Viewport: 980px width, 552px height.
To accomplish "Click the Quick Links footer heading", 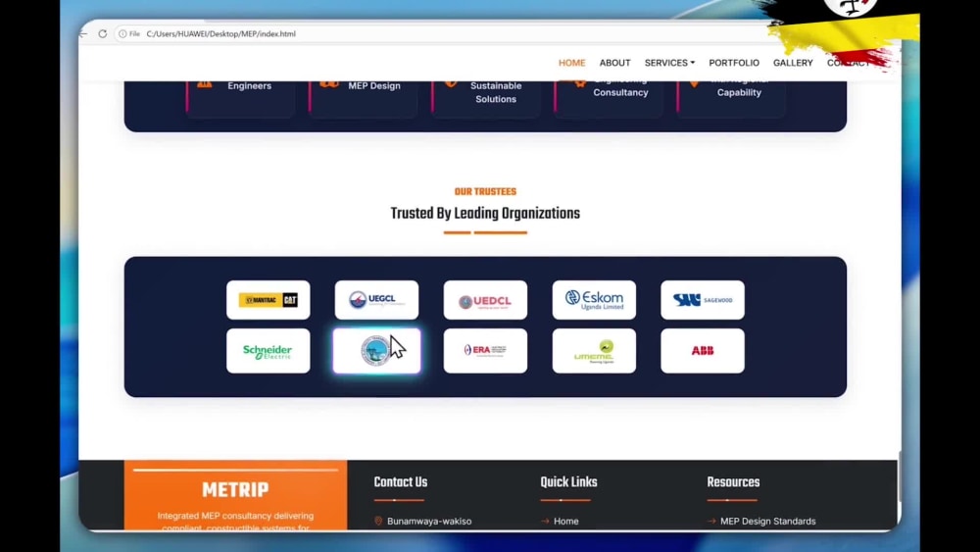I will [568, 482].
